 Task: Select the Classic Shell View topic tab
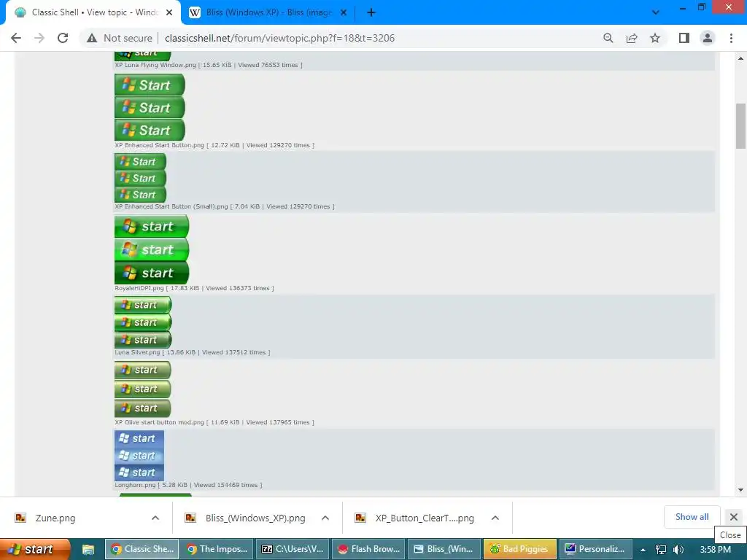(93, 13)
